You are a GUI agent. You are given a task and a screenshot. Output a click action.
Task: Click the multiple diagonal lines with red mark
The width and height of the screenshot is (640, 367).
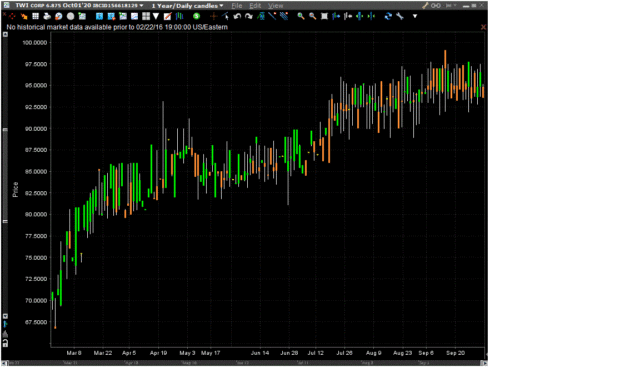click(x=284, y=16)
